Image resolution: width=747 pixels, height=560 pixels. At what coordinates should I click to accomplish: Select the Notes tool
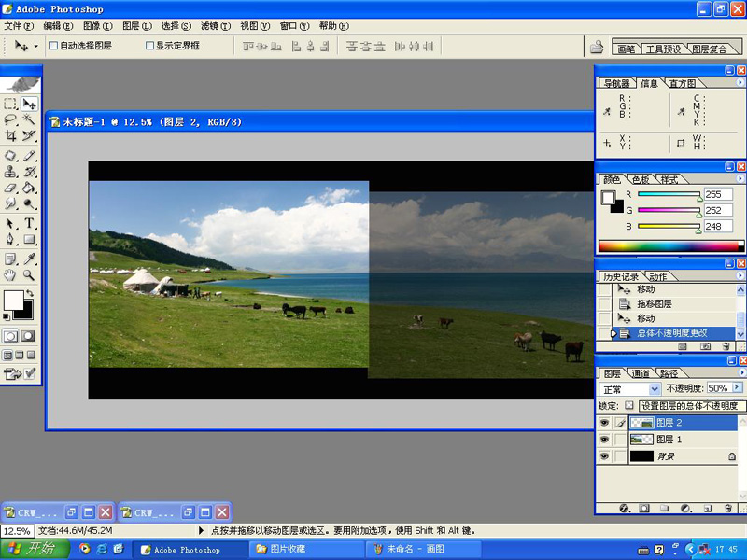(x=10, y=259)
